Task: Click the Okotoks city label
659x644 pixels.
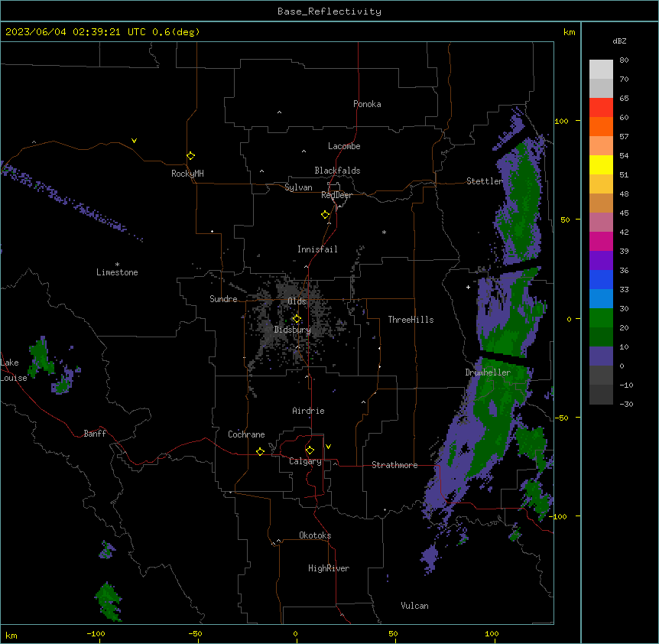Action: pos(315,535)
